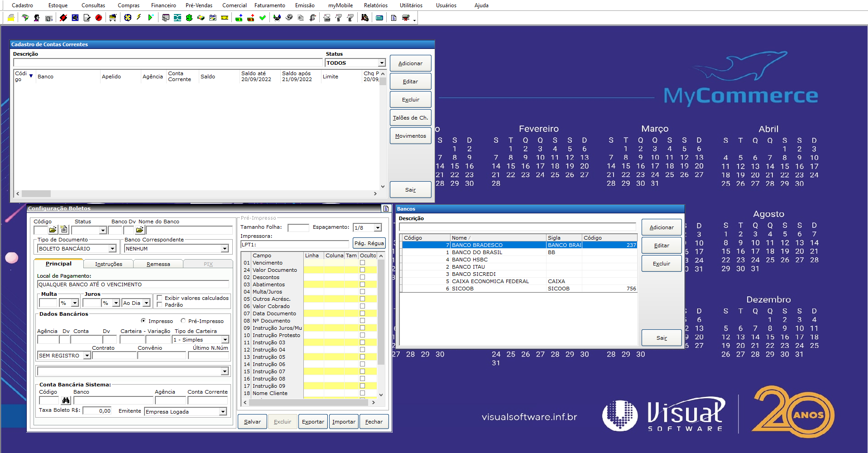868x453 pixels.
Task: Click the green play arrow toolbar icon
Action: [151, 18]
